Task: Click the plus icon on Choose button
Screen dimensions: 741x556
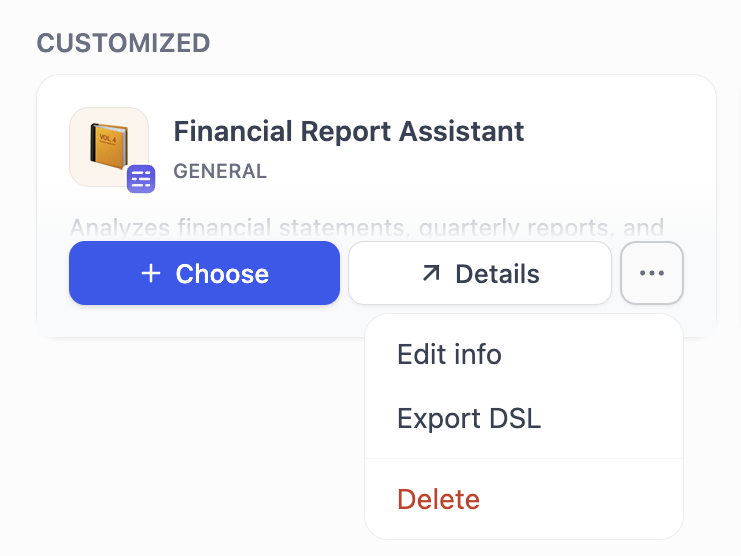Action: click(151, 273)
